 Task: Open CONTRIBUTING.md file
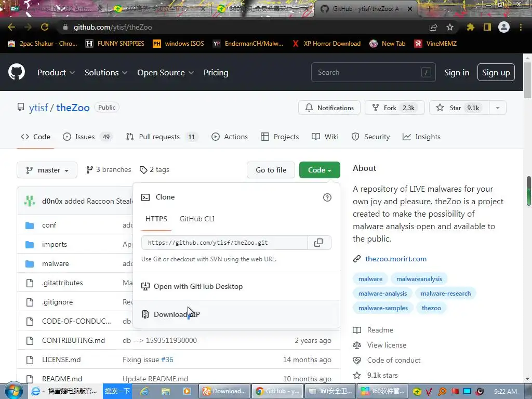[x=73, y=340]
